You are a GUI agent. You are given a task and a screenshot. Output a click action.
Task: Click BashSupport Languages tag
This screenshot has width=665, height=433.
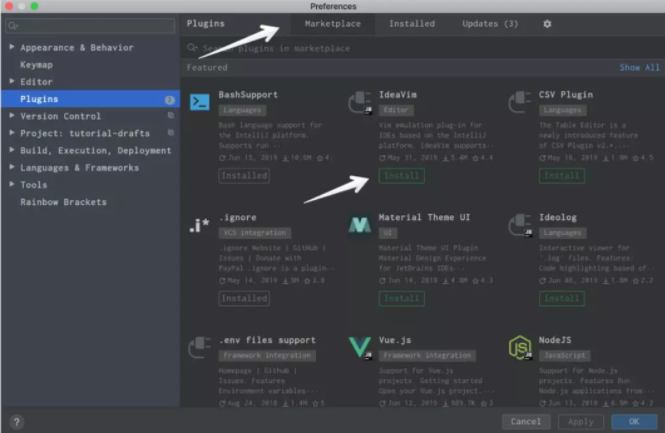[x=242, y=110]
